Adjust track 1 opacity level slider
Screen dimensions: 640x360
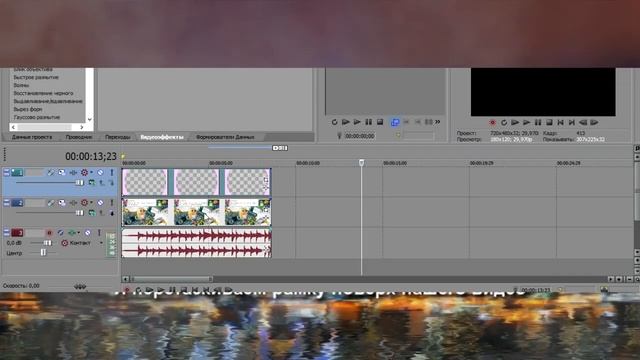tap(80, 183)
